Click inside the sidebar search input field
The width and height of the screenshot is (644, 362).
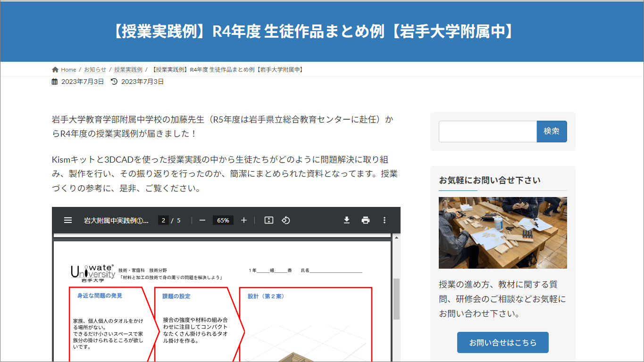pyautogui.click(x=487, y=131)
